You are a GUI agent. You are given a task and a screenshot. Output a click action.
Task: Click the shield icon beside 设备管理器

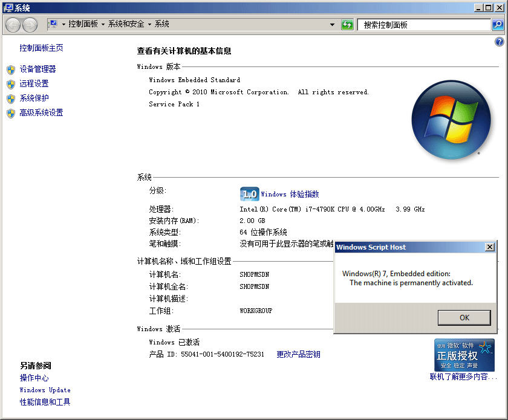pos(10,69)
